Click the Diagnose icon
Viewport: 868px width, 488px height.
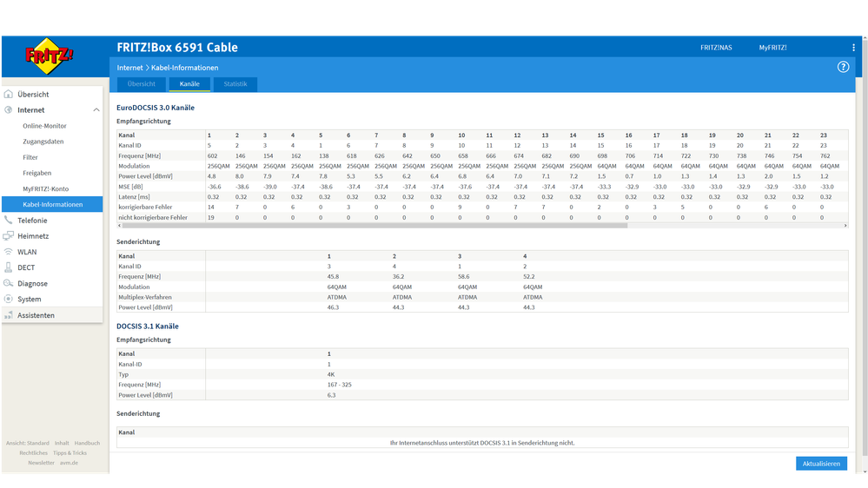(9, 283)
